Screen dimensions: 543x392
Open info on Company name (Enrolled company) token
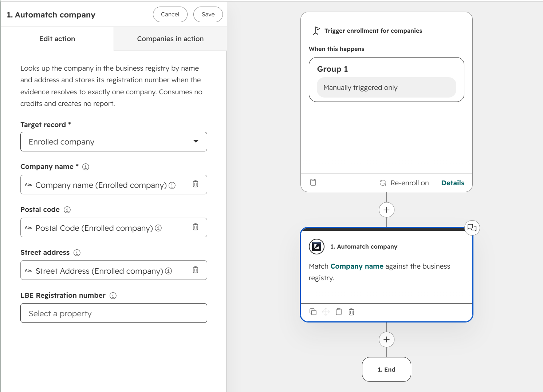pos(172,185)
